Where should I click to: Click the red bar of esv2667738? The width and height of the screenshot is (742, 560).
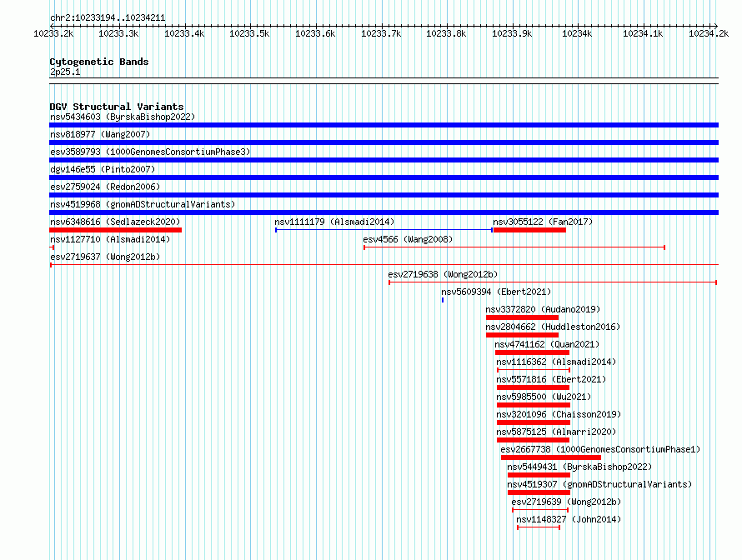click(x=551, y=457)
